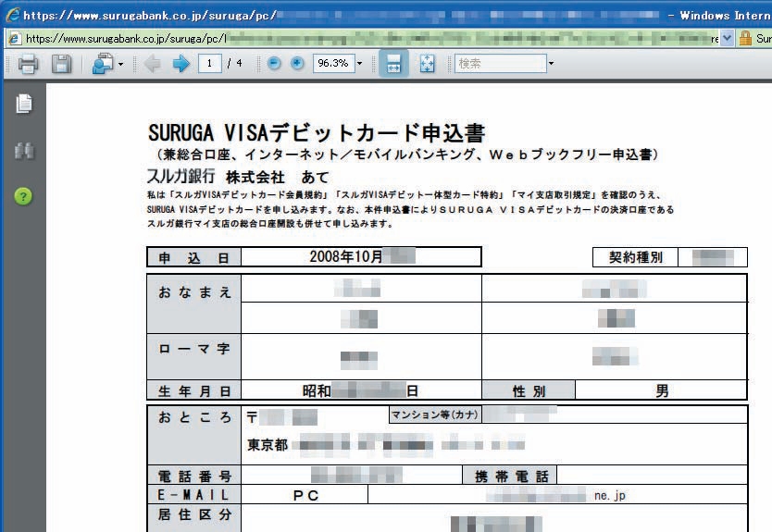This screenshot has width=772, height=532.
Task: Click the 契約種別 label
Action: (x=636, y=257)
